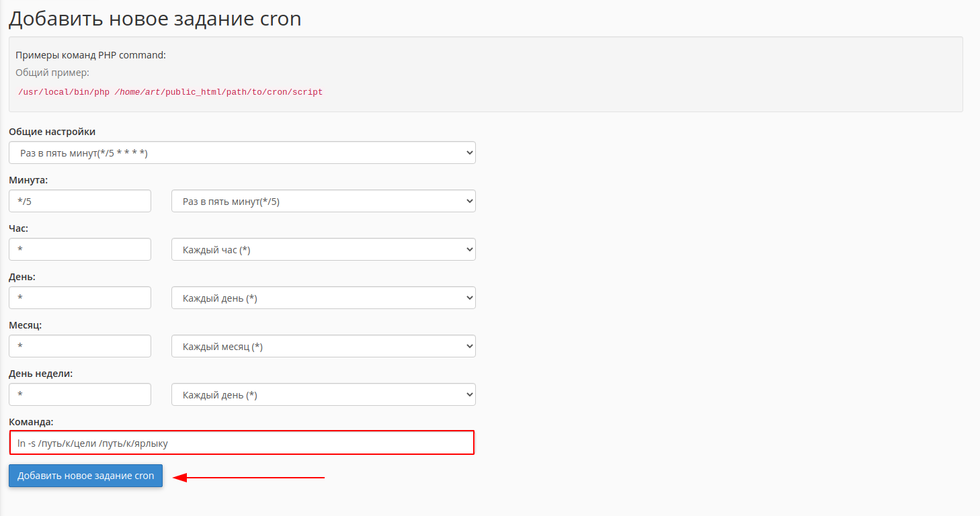Select the День text input box
980x516 pixels.
[80, 298]
